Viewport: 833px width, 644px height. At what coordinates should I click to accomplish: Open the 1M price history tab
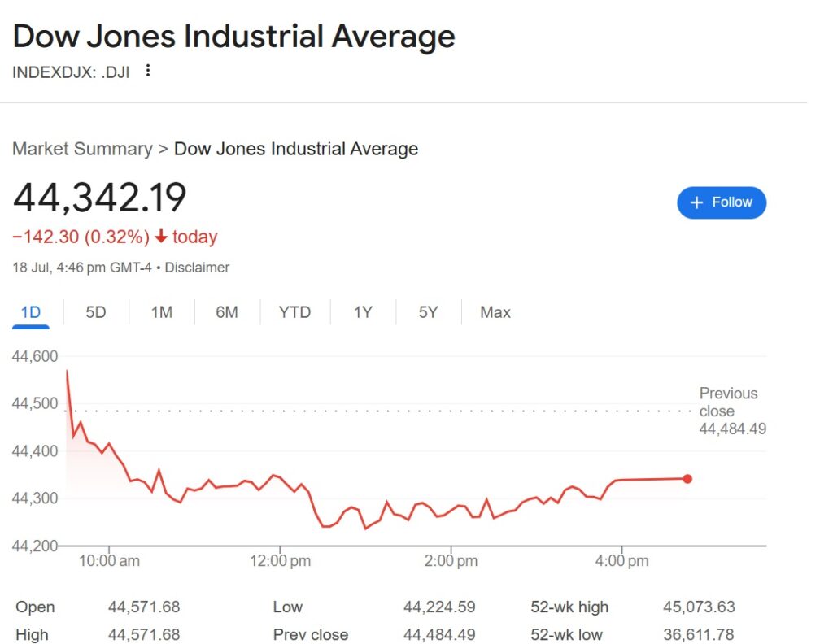[161, 312]
